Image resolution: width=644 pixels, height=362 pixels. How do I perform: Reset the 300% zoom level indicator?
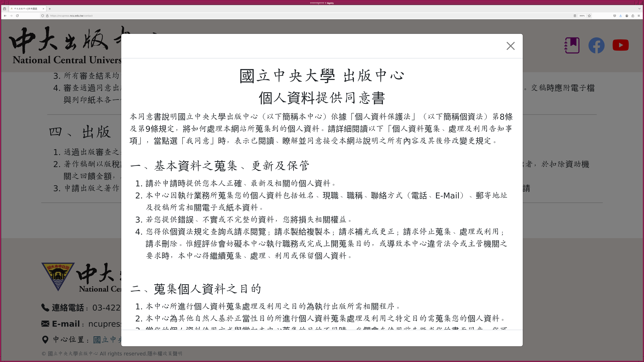pyautogui.click(x=582, y=16)
